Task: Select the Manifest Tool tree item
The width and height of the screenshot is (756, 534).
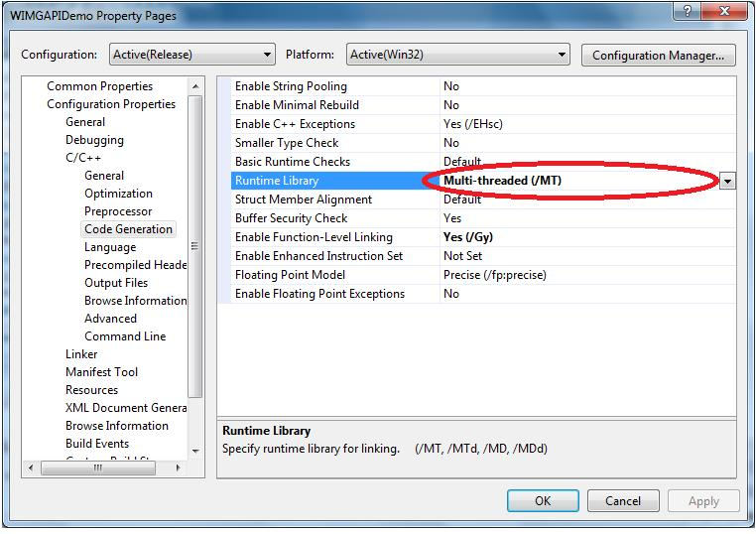Action: coord(101,372)
